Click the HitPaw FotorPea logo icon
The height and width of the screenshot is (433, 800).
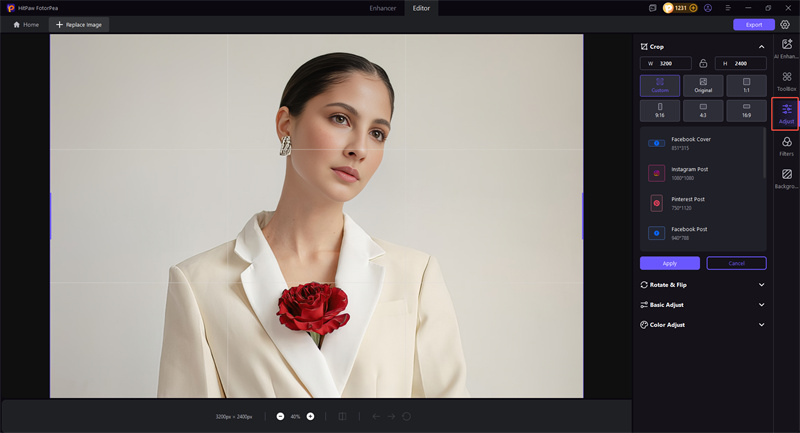(x=11, y=8)
